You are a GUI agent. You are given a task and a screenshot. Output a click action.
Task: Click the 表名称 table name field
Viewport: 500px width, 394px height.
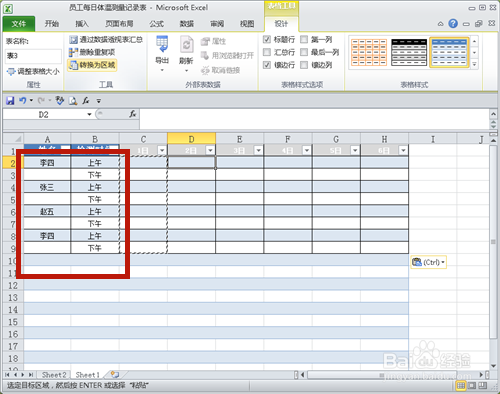point(33,56)
